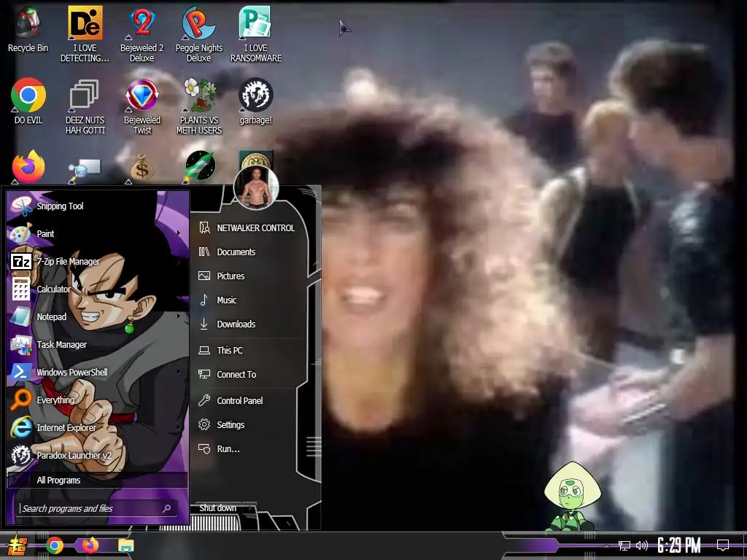Click the Peridot desktop mascot character
The image size is (747, 560).
tap(572, 496)
